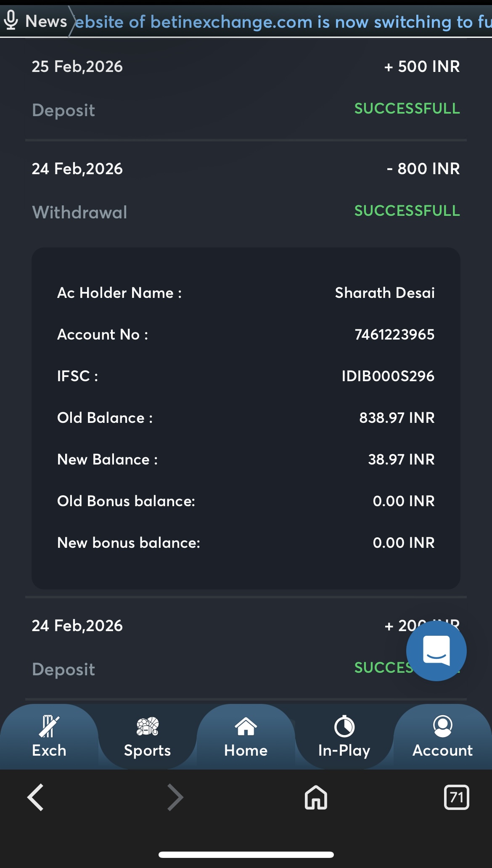The image size is (492, 868).
Task: Tap the - 800 INR withdrawal amount
Action: (x=423, y=169)
